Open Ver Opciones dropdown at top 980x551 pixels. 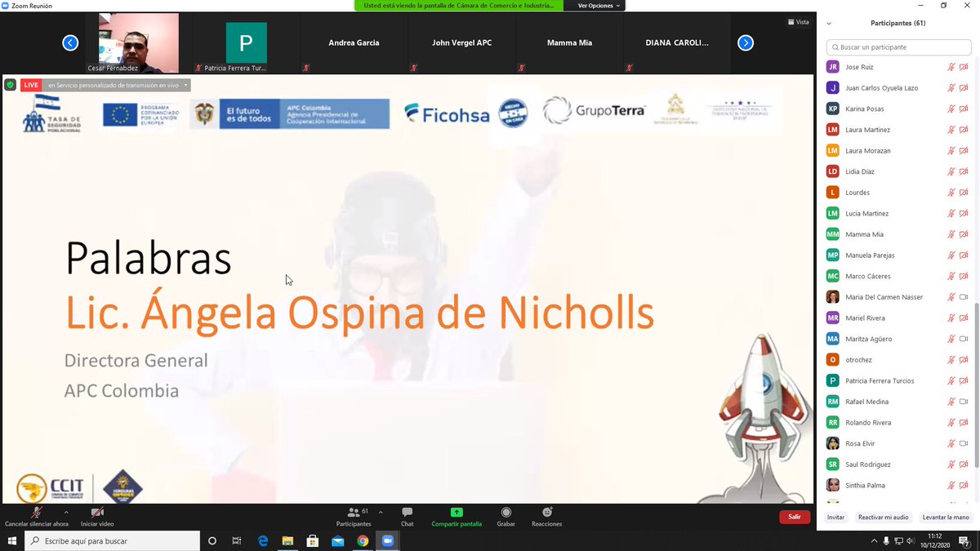pyautogui.click(x=599, y=6)
